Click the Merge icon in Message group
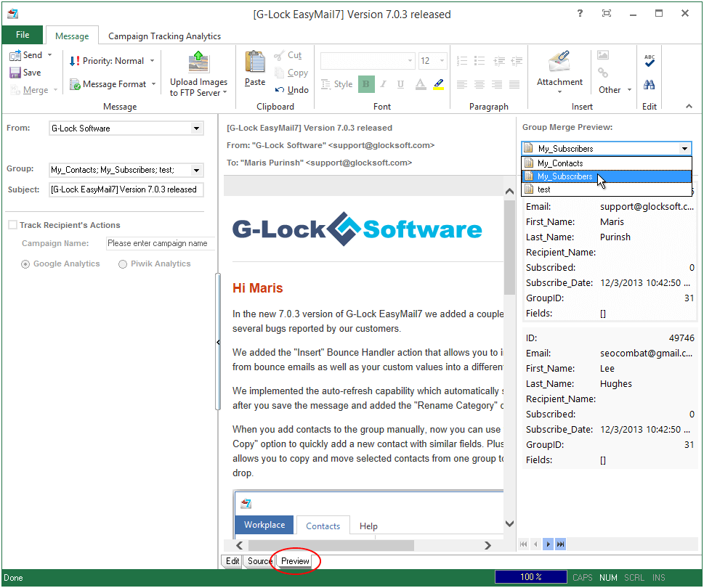The image size is (704, 588). (x=15, y=90)
